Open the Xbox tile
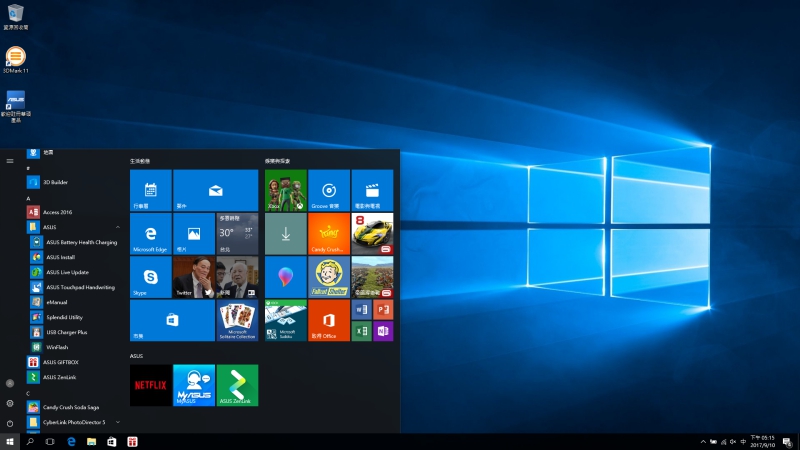 click(286, 190)
